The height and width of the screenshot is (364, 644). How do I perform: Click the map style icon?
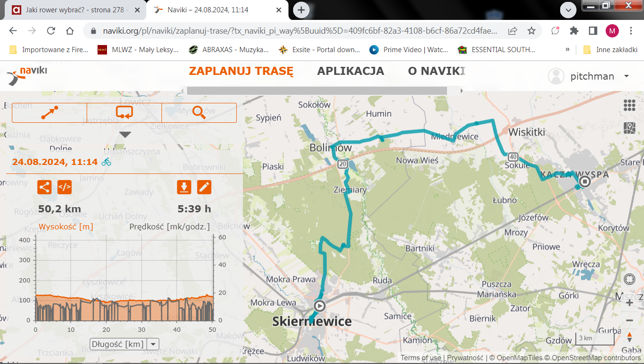[629, 127]
